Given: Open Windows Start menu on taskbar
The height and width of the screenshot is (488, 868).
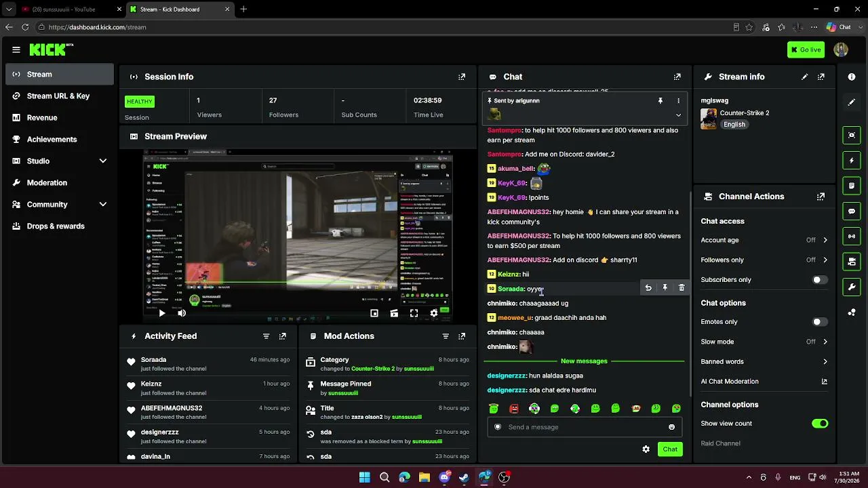Looking at the screenshot, I should click(x=365, y=477).
